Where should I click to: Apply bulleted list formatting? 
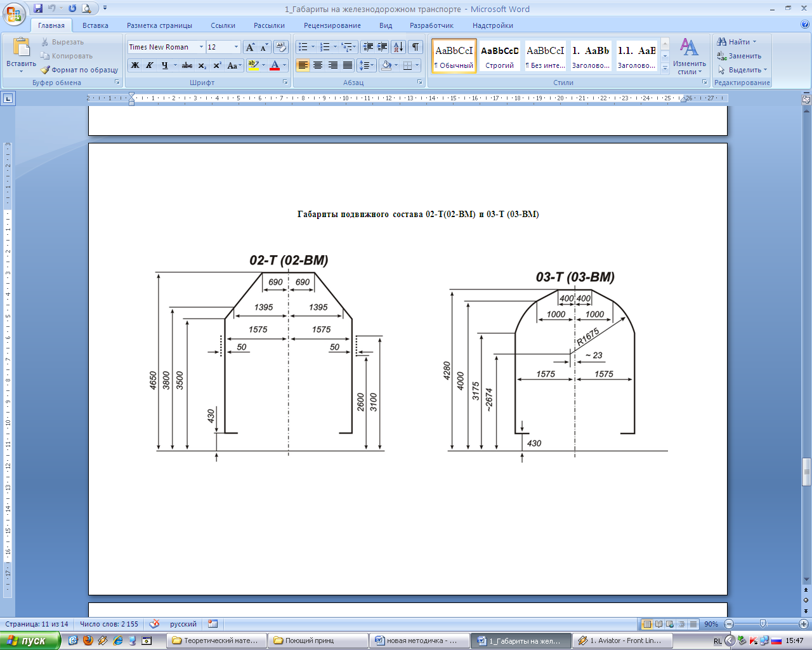coord(303,47)
